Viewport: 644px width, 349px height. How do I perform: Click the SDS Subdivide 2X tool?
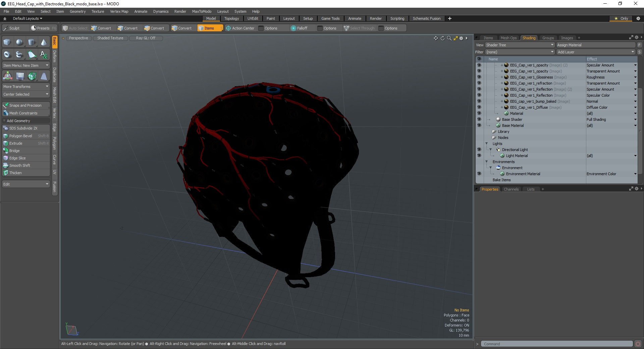[26, 128]
